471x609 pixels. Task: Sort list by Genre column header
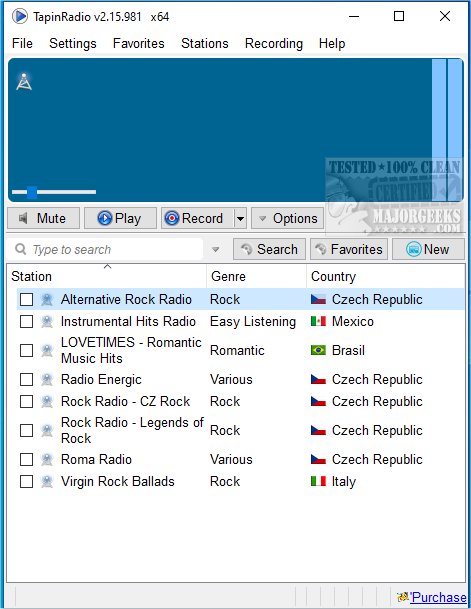coord(257,276)
